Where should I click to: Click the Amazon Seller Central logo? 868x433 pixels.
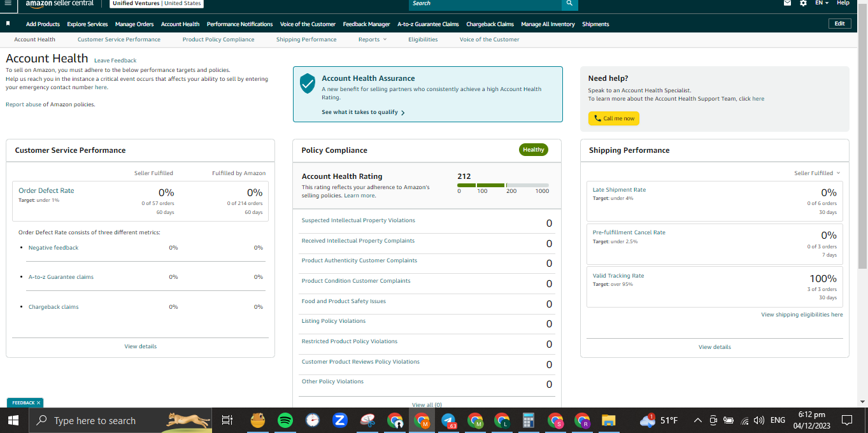coord(60,4)
